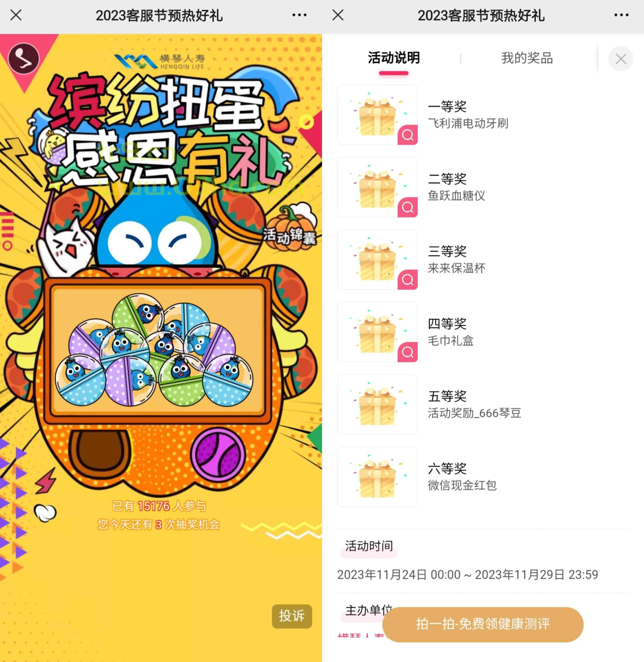The width and height of the screenshot is (644, 662).
Task: Select the 六等奖 微信现金红包 gift thumbnail
Action: 377,477
